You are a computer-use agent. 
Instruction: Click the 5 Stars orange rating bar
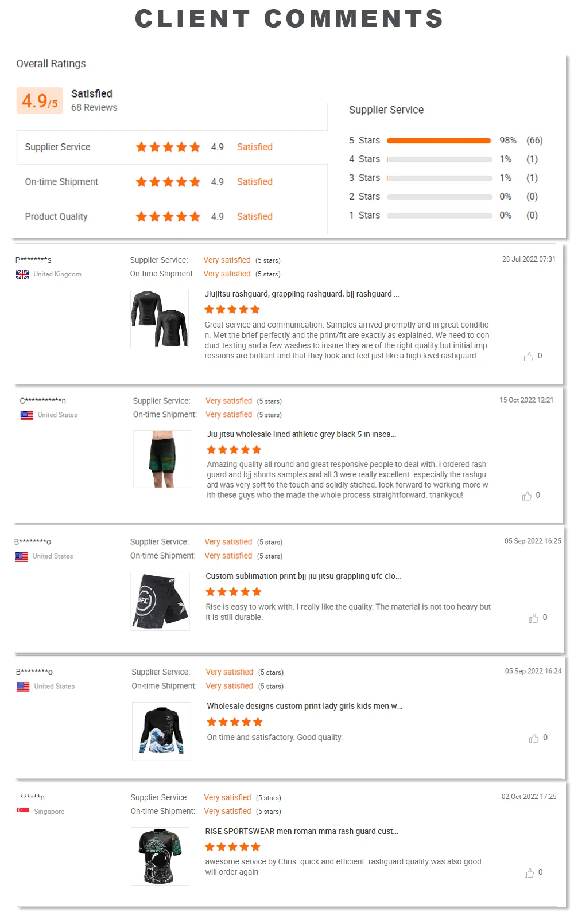point(439,141)
